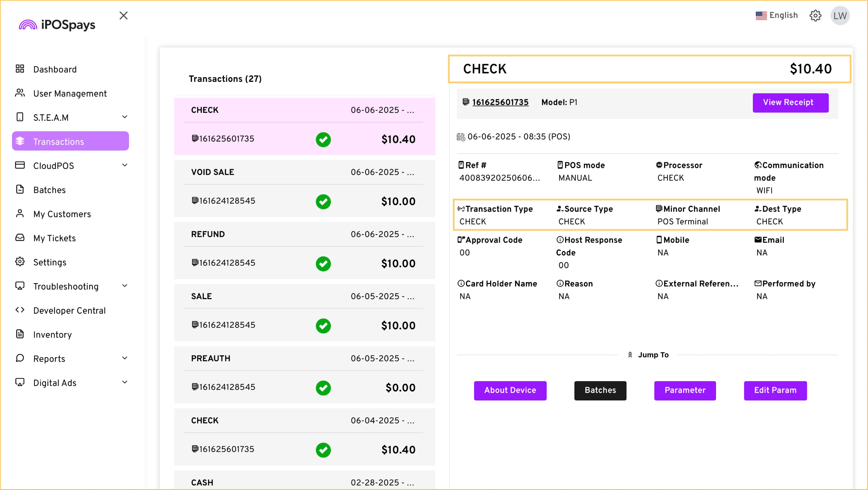Select the CHECK 06-04-2025 transaction card
Viewport: 868px width, 490px height.
point(304,437)
